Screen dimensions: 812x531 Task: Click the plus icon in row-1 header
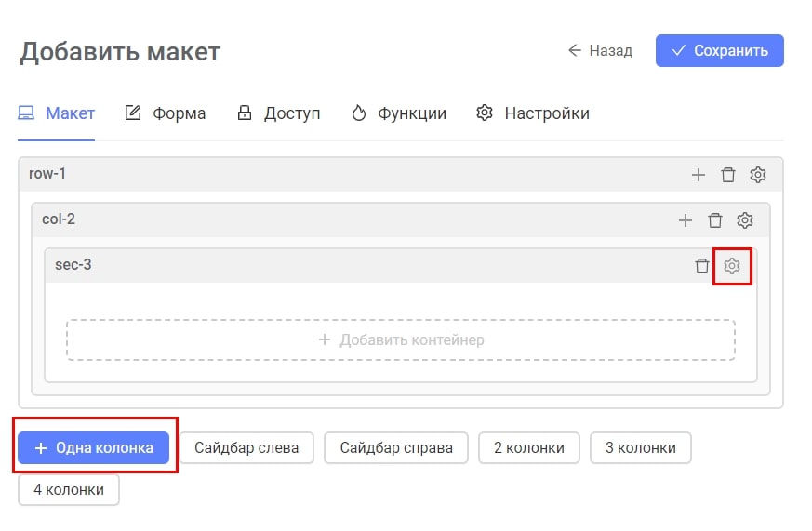coord(699,175)
